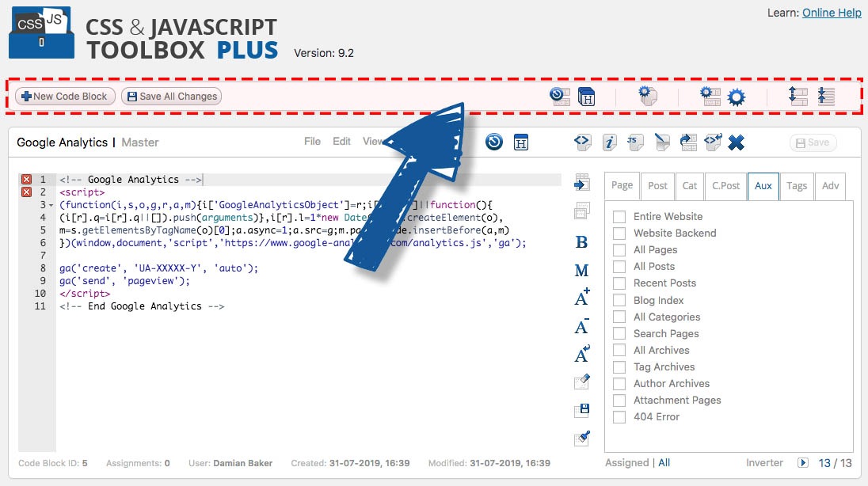The width and height of the screenshot is (868, 486).
Task: Open the File menu dropdown
Action: pos(312,142)
